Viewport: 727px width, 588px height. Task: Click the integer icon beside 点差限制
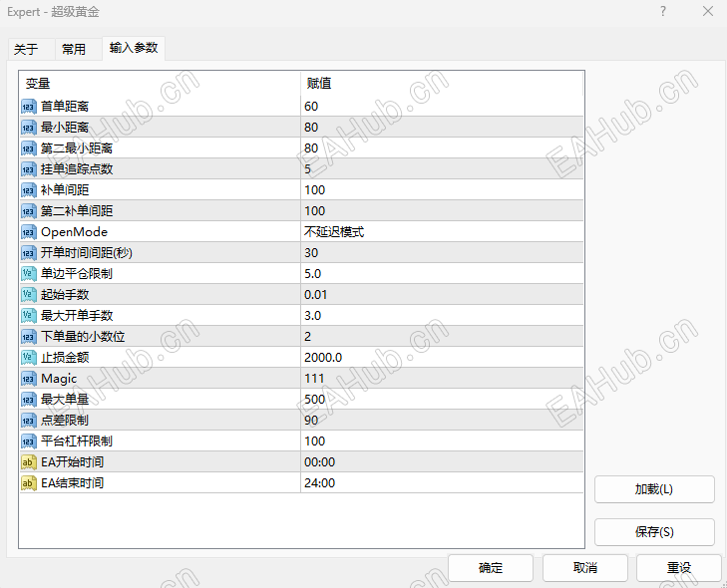tap(28, 421)
